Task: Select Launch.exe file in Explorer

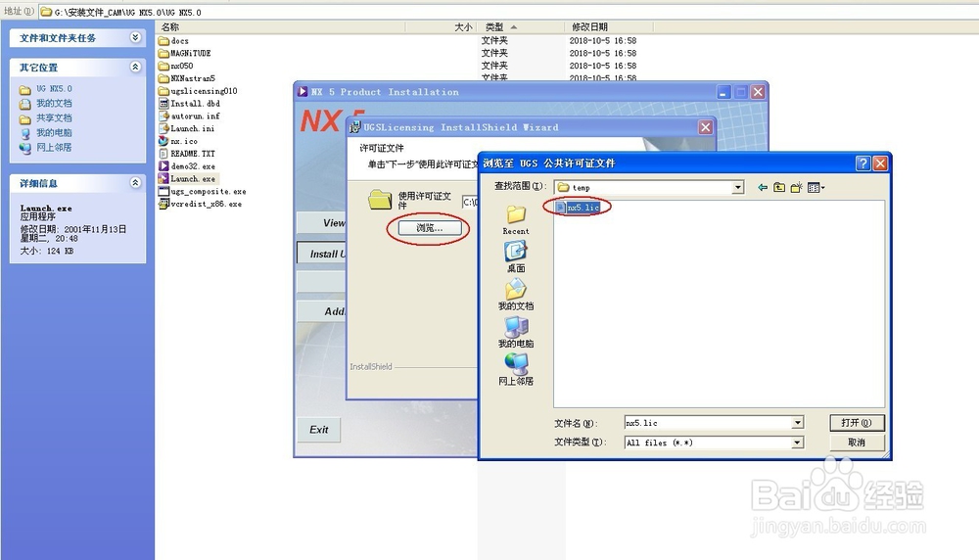Action: pos(187,178)
